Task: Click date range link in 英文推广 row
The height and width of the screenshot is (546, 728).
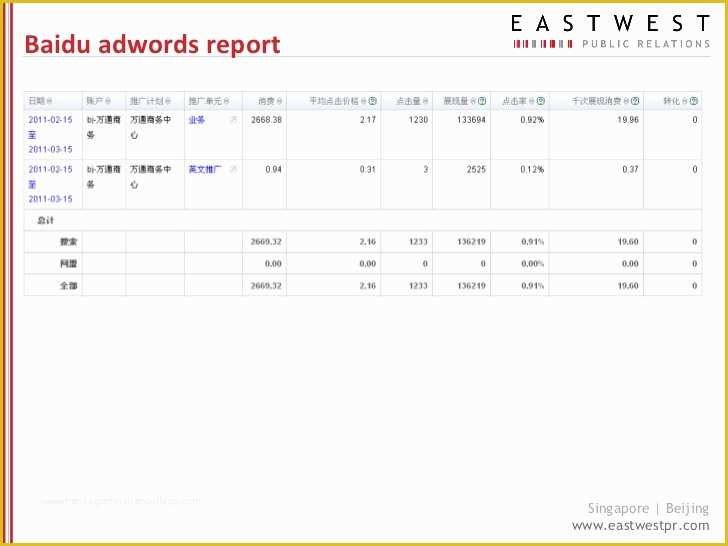Action: 50,184
